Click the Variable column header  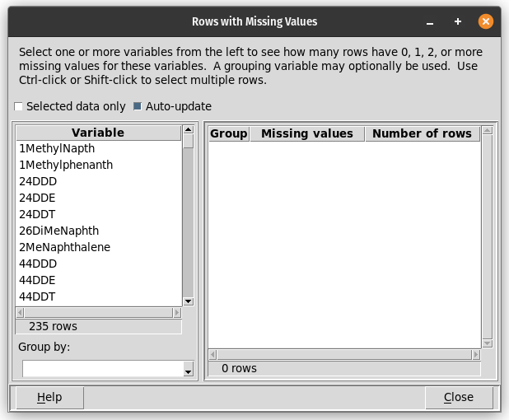point(98,133)
